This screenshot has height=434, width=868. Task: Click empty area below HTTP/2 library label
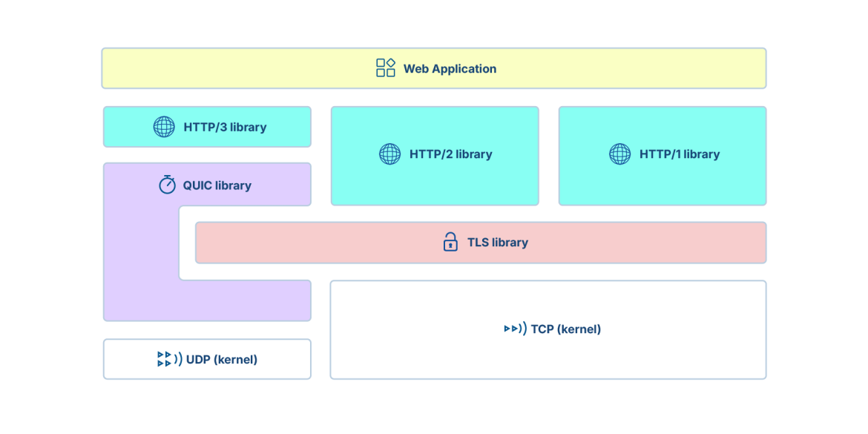(435, 184)
